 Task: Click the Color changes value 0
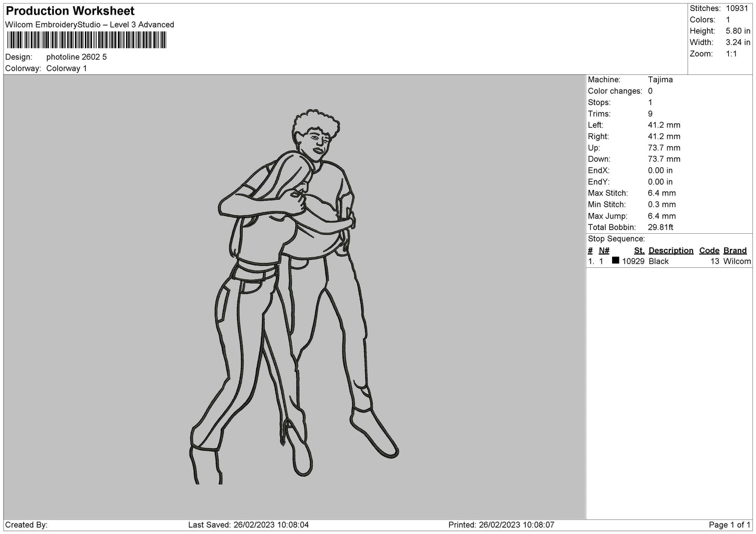(x=650, y=91)
